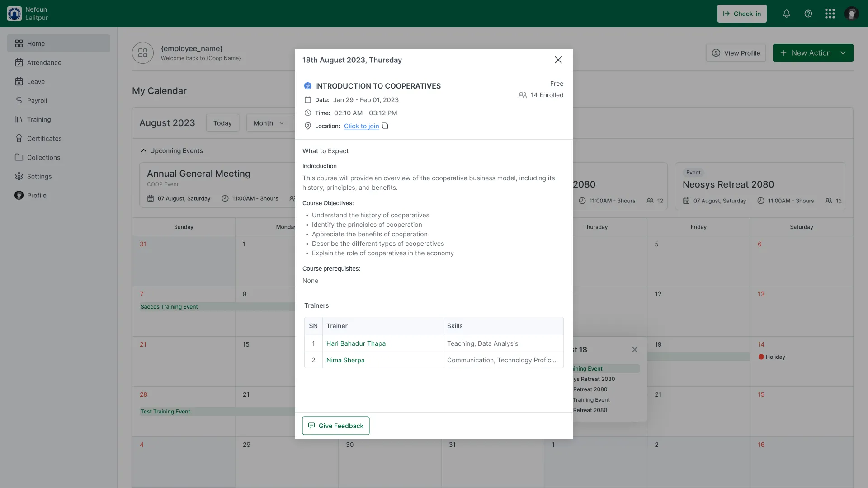Viewport: 868px width, 488px height.
Task: Click the Today button
Action: (x=222, y=123)
